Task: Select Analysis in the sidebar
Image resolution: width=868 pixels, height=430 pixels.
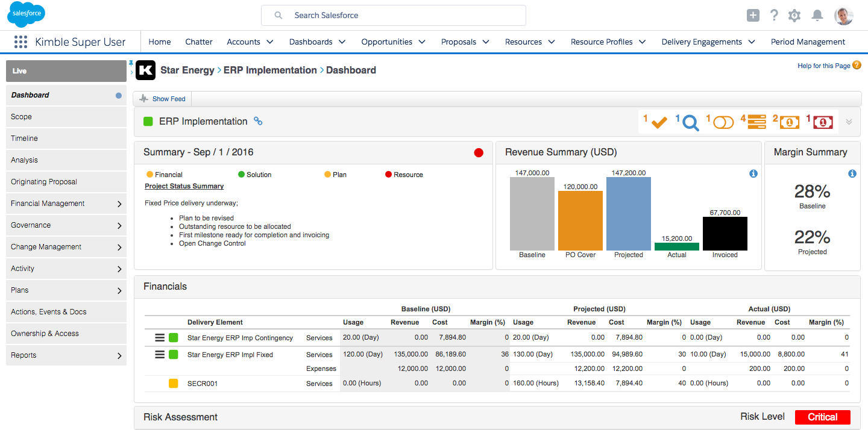Action: pos(66,160)
